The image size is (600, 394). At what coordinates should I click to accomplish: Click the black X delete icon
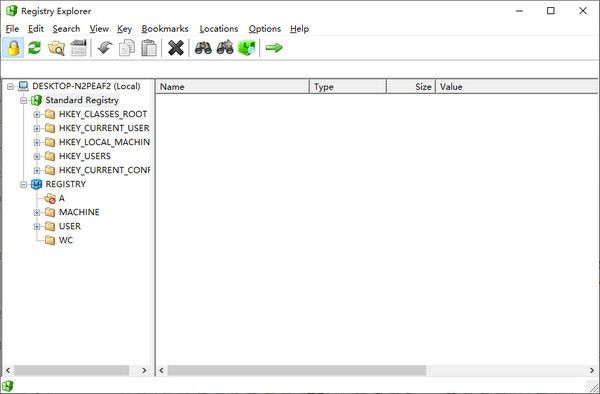click(176, 48)
